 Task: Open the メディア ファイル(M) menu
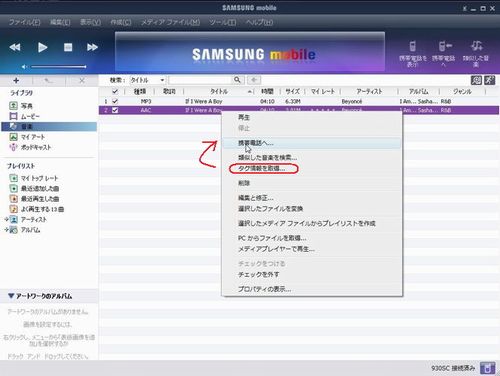coord(170,22)
